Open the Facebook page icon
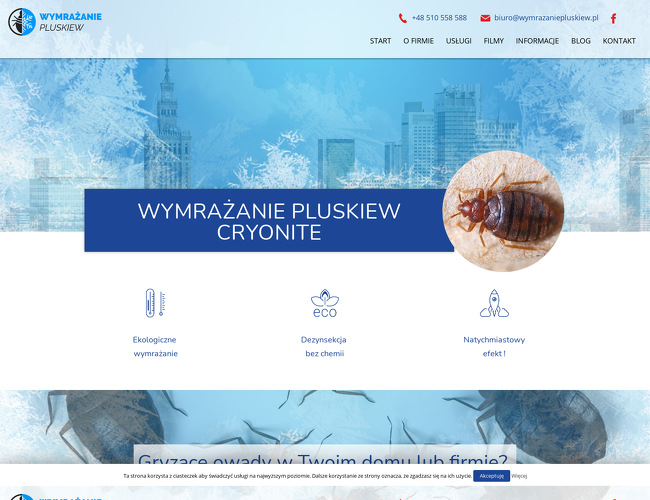The height and width of the screenshot is (500, 650). pos(614,18)
